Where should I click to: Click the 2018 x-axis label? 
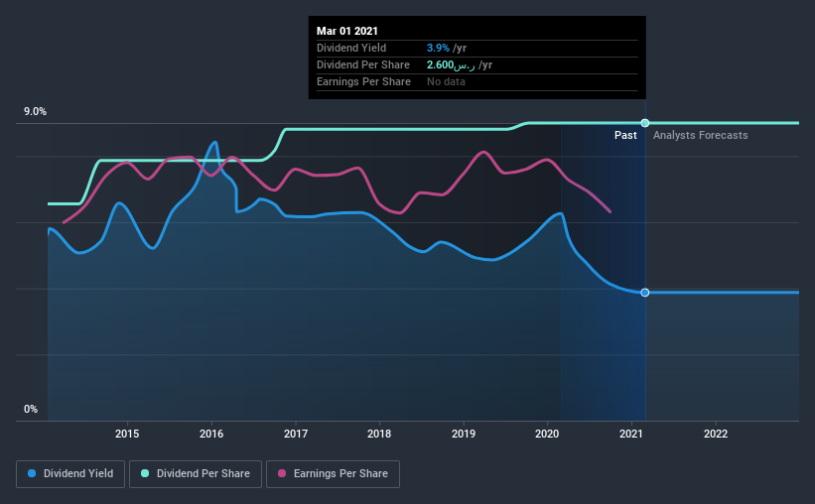[378, 434]
